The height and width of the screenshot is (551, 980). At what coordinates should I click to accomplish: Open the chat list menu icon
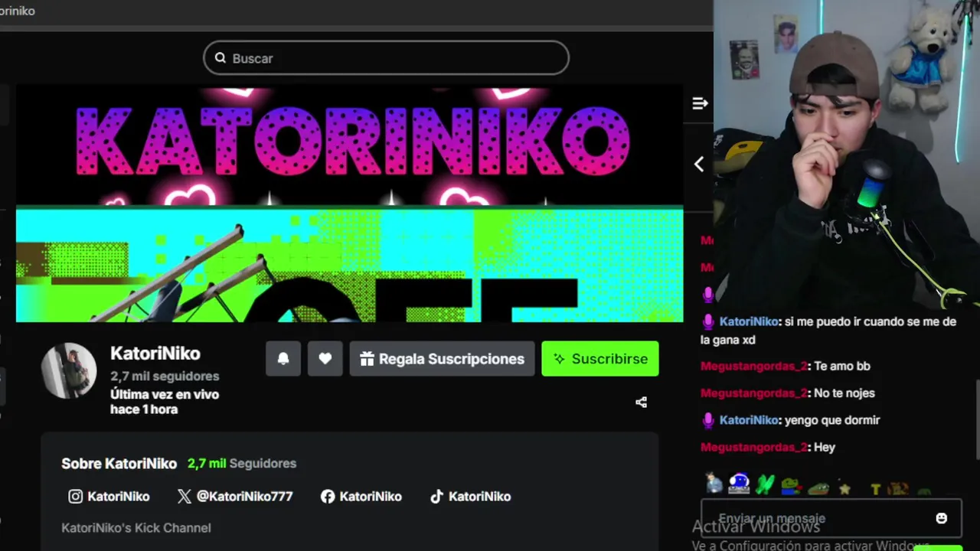[x=700, y=103]
